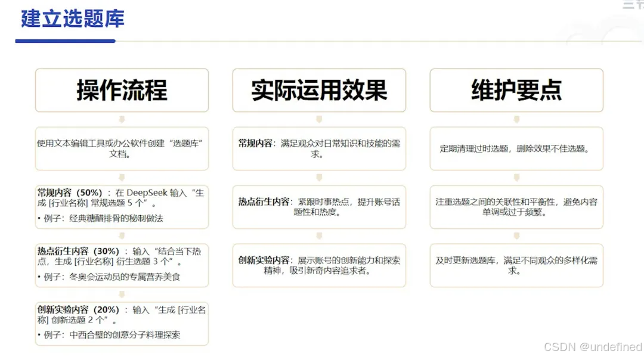This screenshot has height=357, width=644.
Task: Select the 维护要点 header tab
Action: [x=516, y=90]
